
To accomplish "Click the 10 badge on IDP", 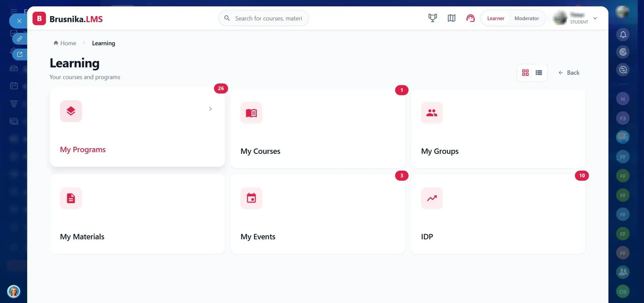I will pos(582,176).
